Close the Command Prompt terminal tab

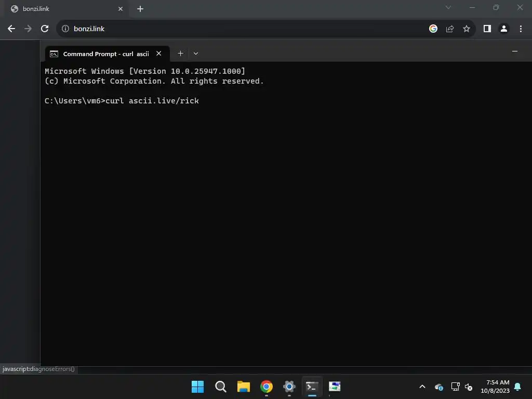[x=159, y=54]
